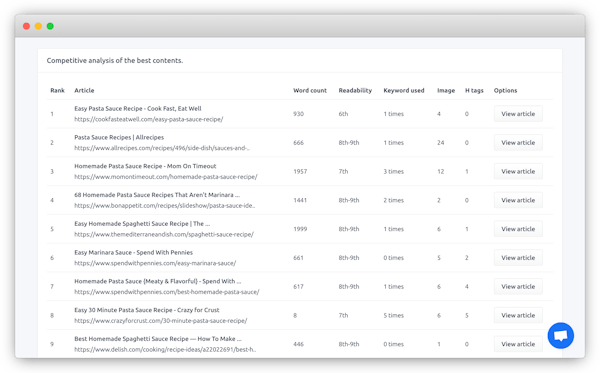600x373 pixels.
Task: View article for Crazy for Crust recipe
Action: point(518,315)
